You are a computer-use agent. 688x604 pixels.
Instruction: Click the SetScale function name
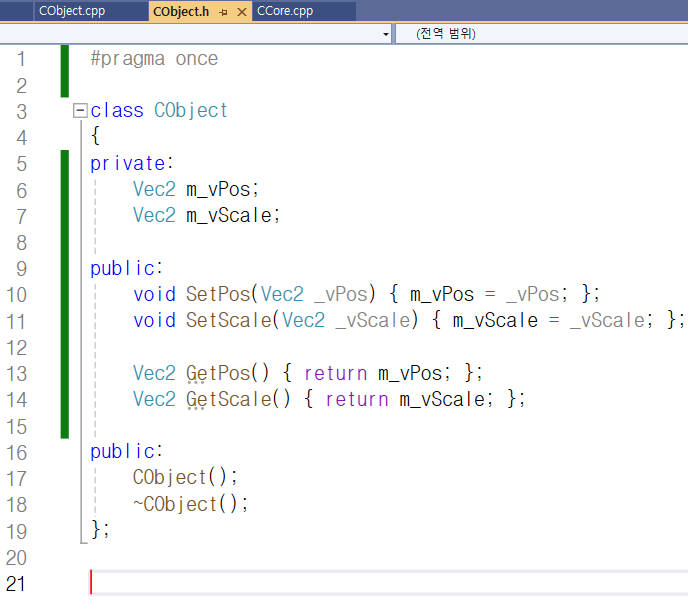pyautogui.click(x=229, y=320)
